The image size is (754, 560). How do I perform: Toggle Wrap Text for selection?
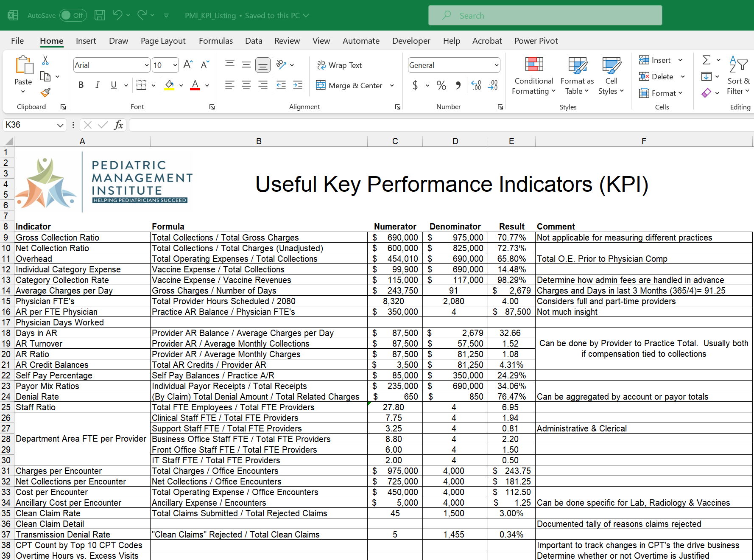point(339,65)
